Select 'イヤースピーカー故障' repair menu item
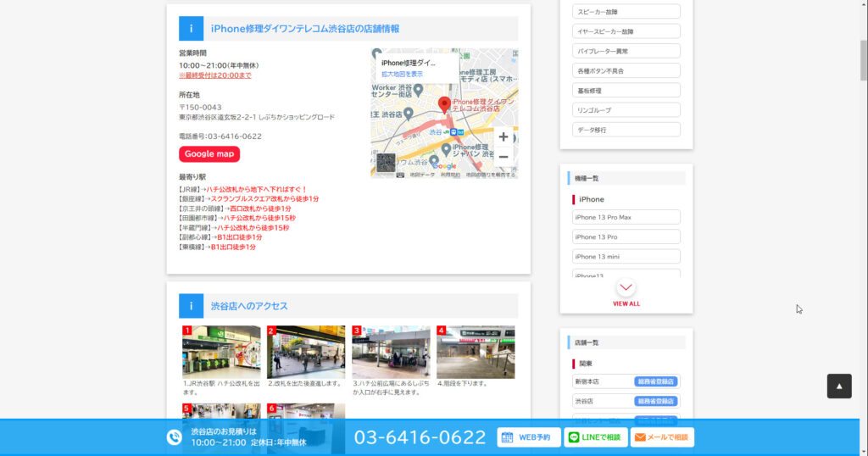 point(626,31)
